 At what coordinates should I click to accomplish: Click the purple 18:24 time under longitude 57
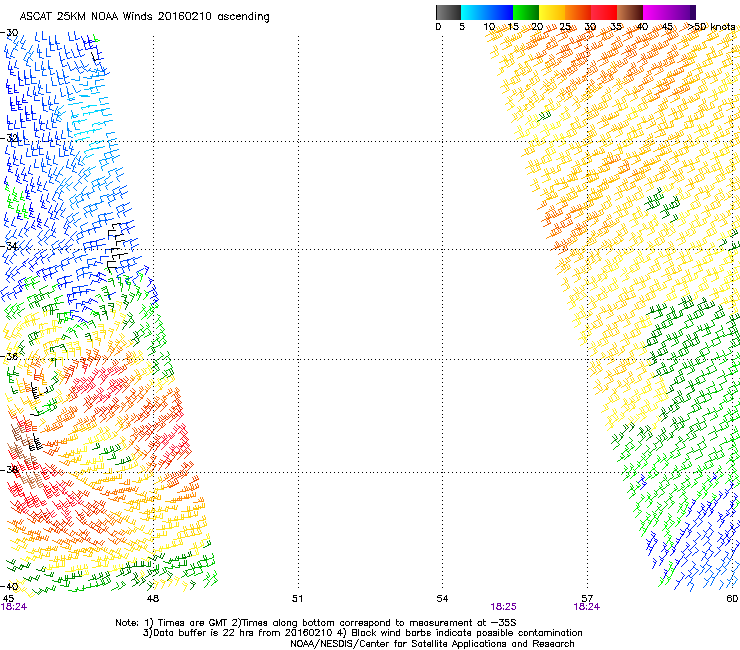587,607
